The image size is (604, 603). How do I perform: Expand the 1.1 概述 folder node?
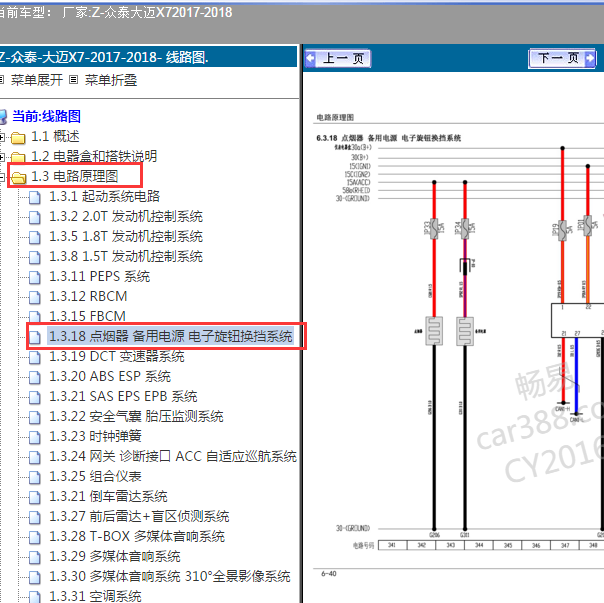point(2,137)
